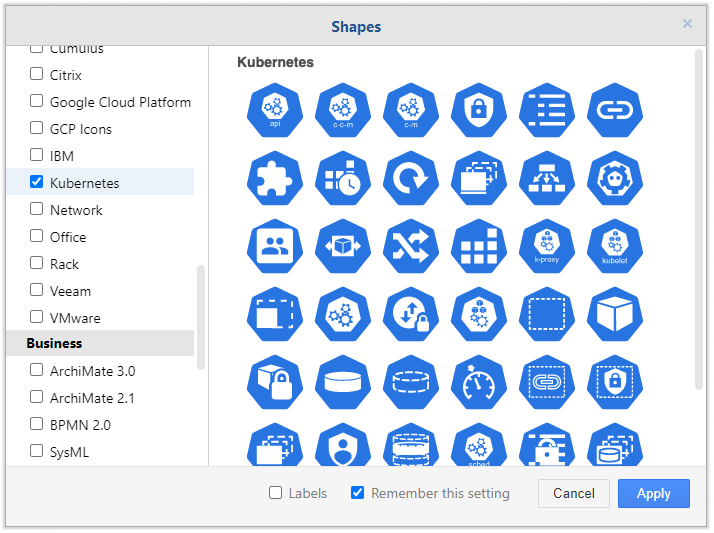Pick the shuffle crossing arrows icon
The image size is (714, 533).
(x=411, y=246)
